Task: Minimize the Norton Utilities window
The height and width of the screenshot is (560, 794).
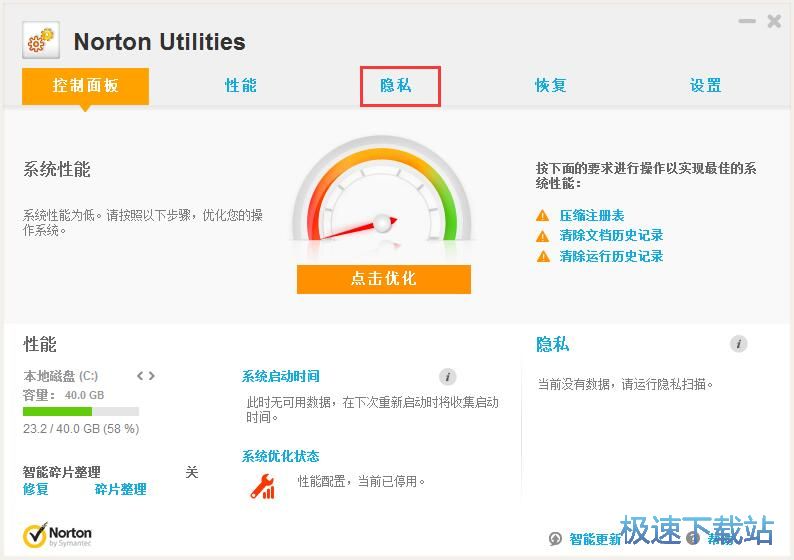Action: pos(747,21)
